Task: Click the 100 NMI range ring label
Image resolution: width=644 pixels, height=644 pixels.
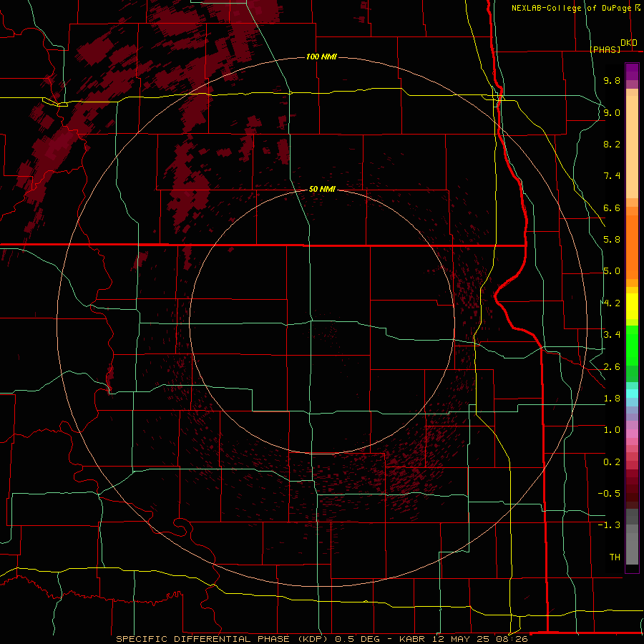Action: (321, 57)
